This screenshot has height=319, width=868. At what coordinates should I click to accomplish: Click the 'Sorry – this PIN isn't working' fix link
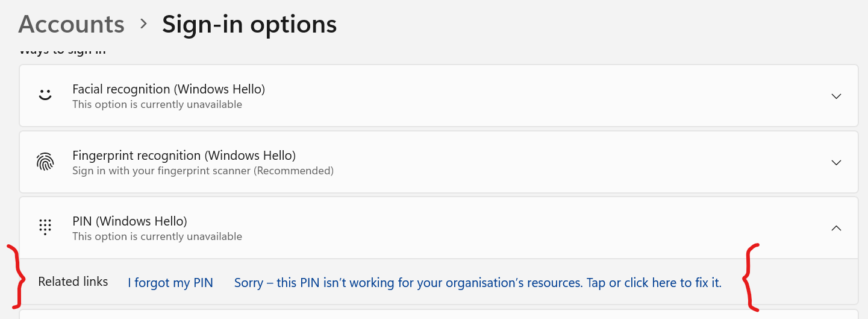pos(478,283)
